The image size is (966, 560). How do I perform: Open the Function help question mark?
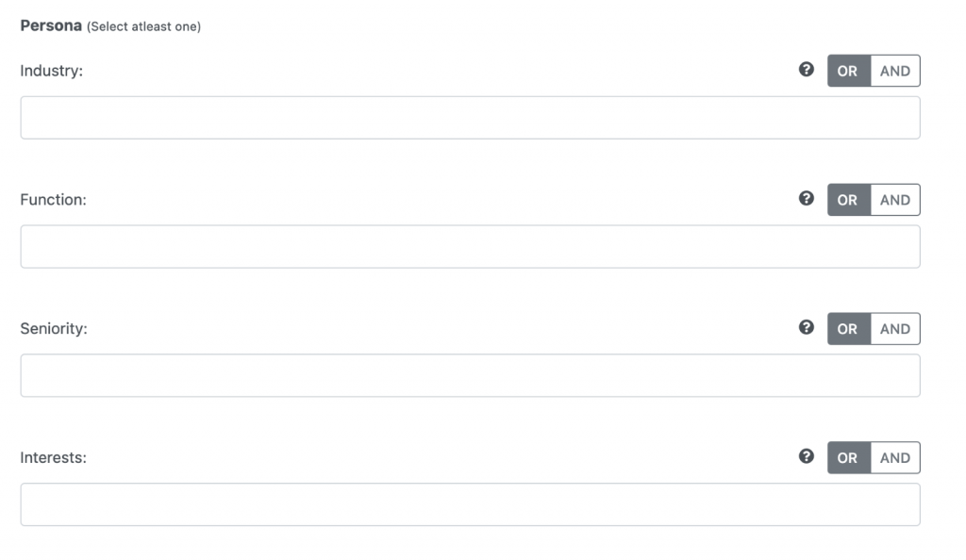(806, 198)
